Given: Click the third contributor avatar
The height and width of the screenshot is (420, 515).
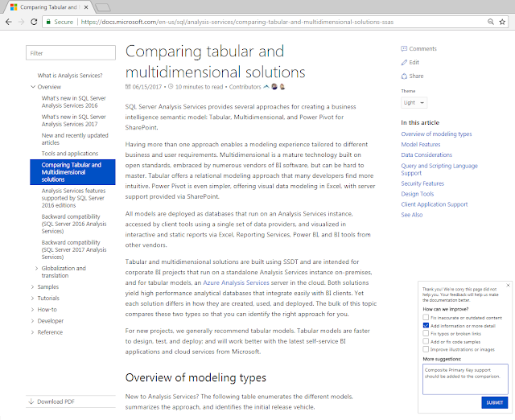Looking at the screenshot, I should tap(282, 87).
